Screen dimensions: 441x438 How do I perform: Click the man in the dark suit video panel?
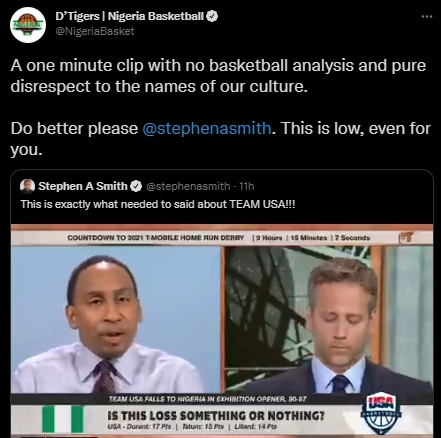pos(329,319)
